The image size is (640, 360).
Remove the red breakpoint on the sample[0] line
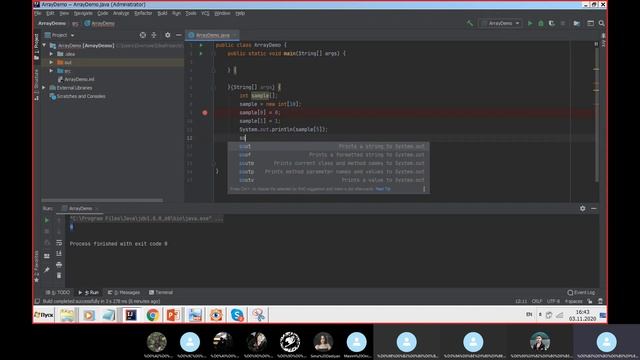[x=205, y=113]
